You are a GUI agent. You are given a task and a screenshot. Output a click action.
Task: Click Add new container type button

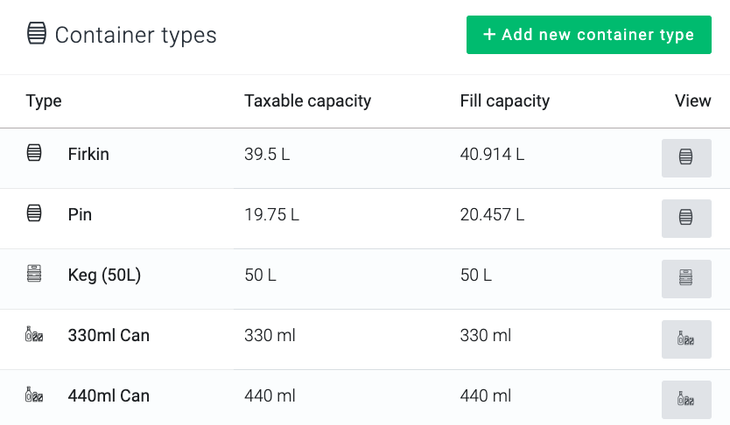pyautogui.click(x=588, y=35)
